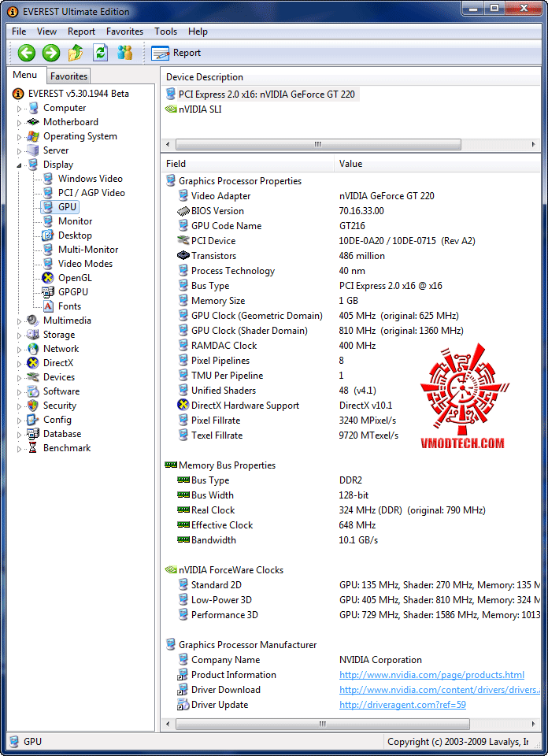548x756 pixels.
Task: Click the Storage drive icon
Action: [33, 335]
